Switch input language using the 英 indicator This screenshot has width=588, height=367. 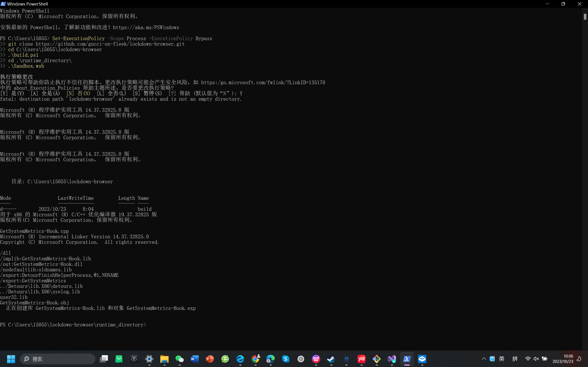(x=502, y=359)
